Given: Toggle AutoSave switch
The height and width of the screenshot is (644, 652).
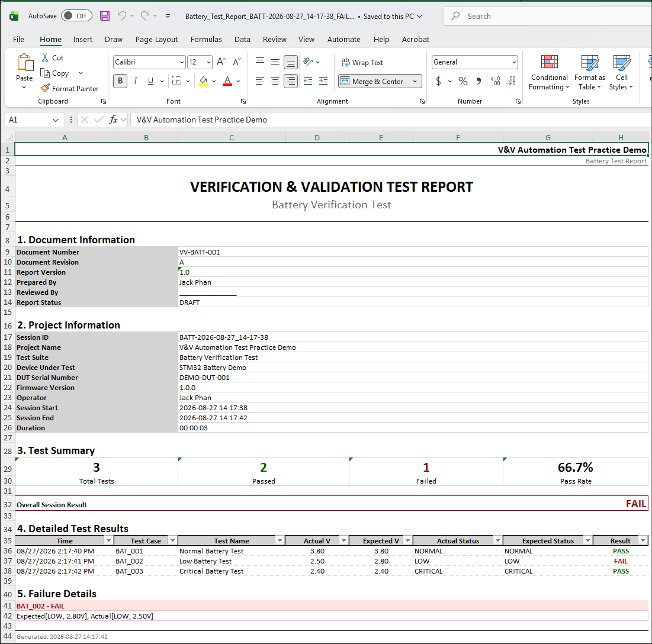Looking at the screenshot, I should coord(76,16).
